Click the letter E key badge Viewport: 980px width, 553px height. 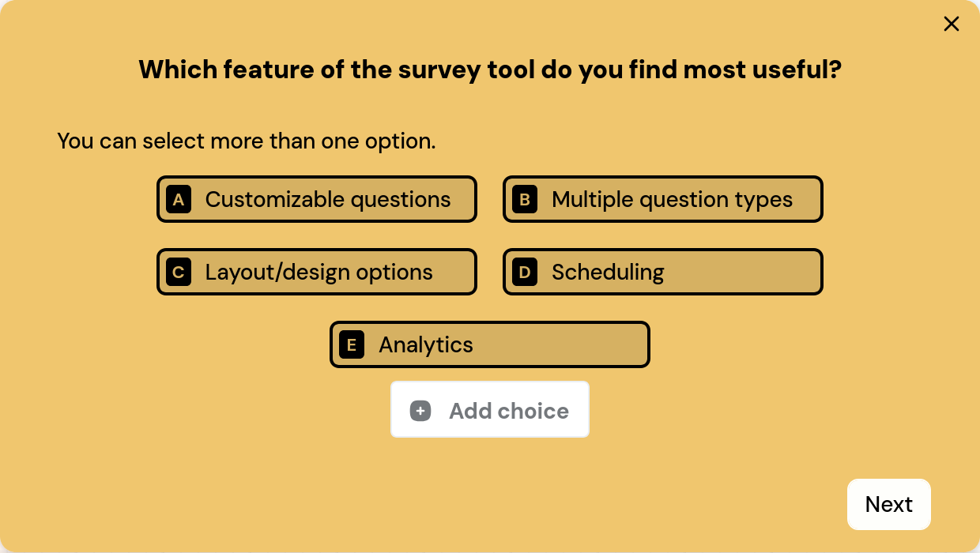pos(352,345)
